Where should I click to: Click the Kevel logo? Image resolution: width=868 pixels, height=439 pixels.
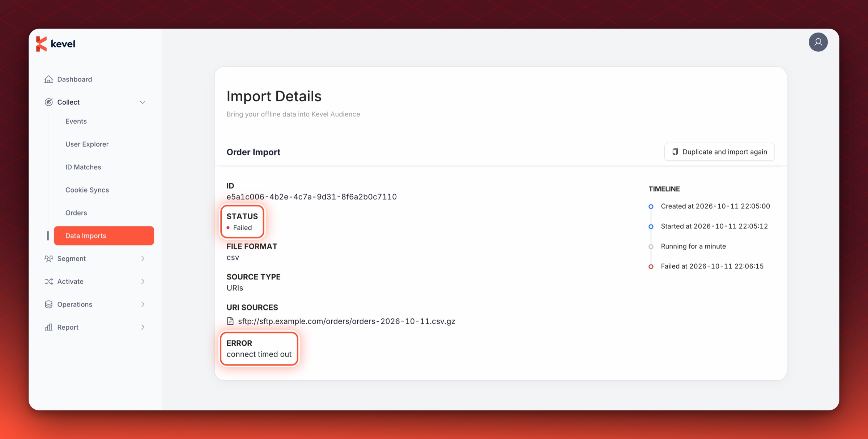(56, 44)
